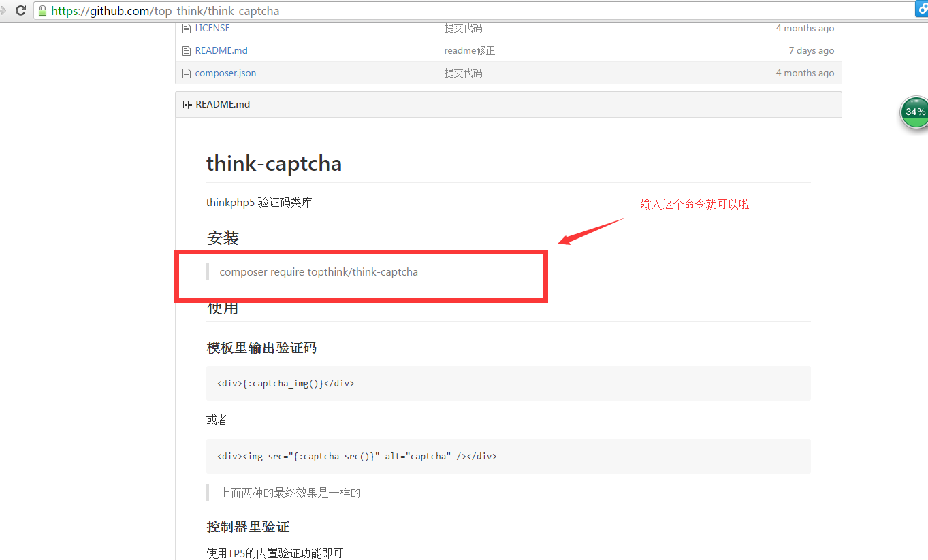This screenshot has height=560, width=928.
Task: Click the 或者 text
Action: tap(217, 420)
